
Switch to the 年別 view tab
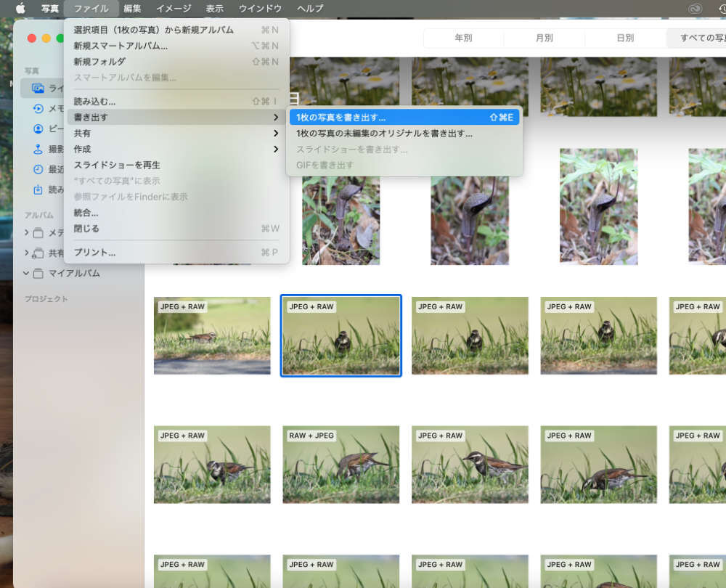pyautogui.click(x=464, y=38)
